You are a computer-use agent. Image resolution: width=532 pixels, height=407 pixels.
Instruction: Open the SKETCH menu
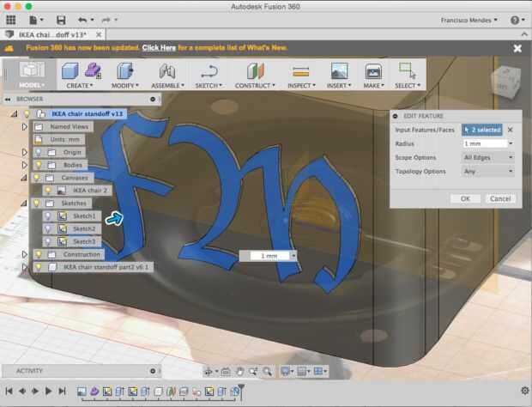pos(209,86)
